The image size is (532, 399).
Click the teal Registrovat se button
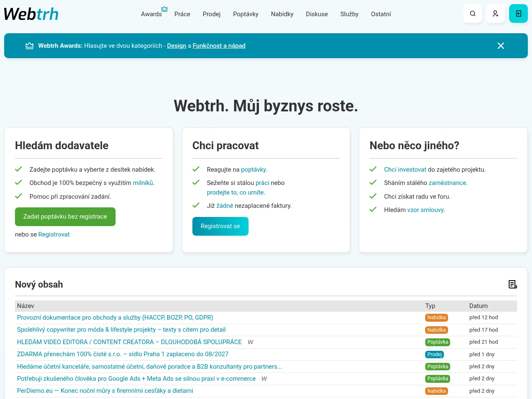click(220, 226)
